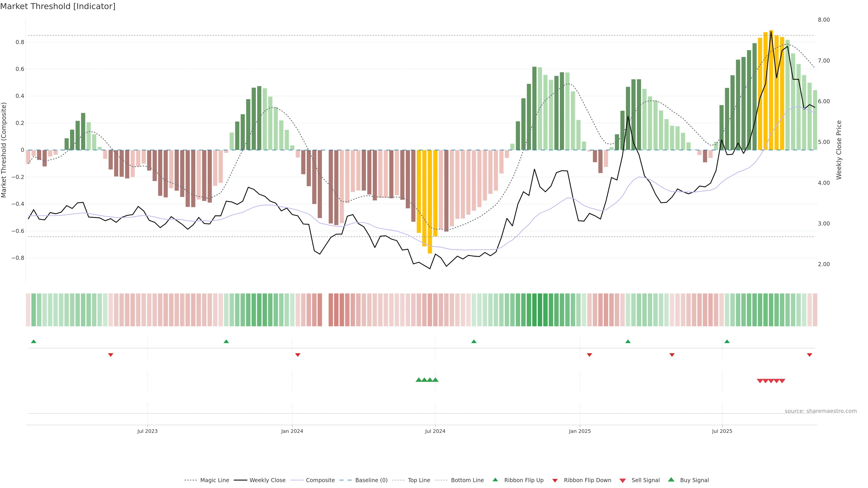This screenshot has width=868, height=488.
Task: Click the leftmost green Ribbon Flip Up marker
Action: coord(33,342)
